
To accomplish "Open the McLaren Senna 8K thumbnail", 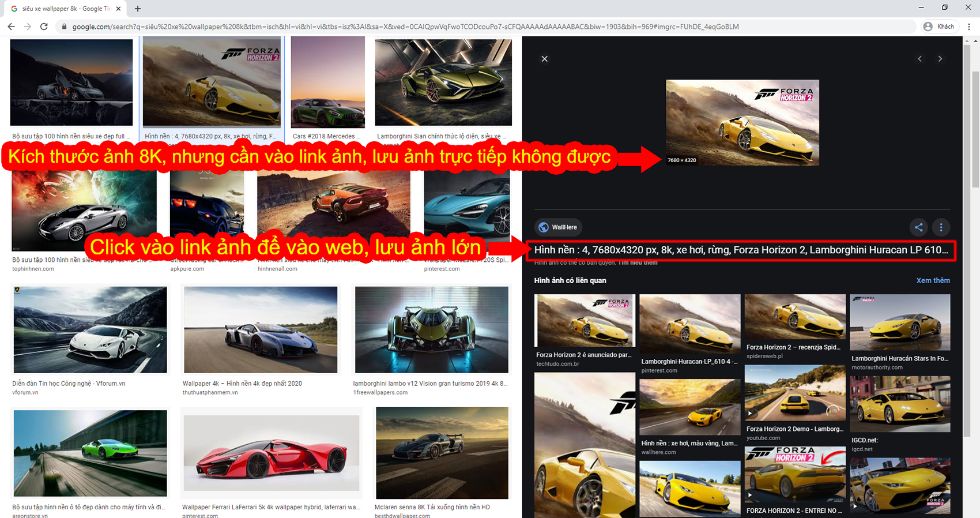I will pyautogui.click(x=442, y=453).
